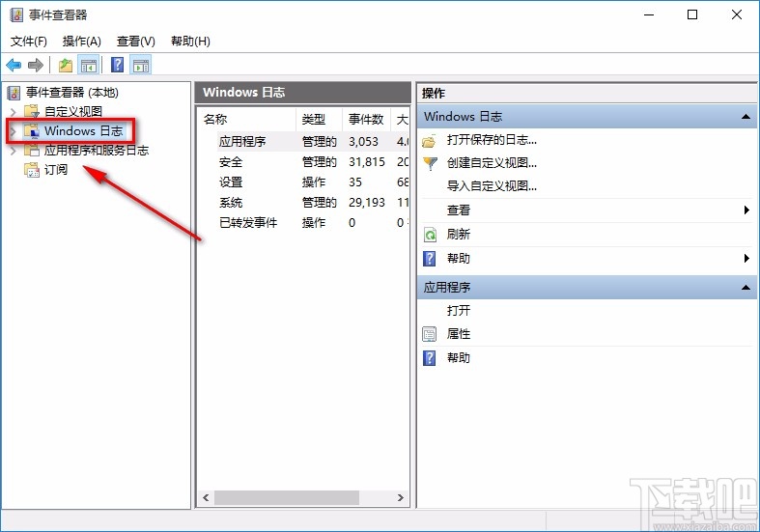Image resolution: width=760 pixels, height=532 pixels.
Task: Click the 31,815 event count cell
Action: 367,162
